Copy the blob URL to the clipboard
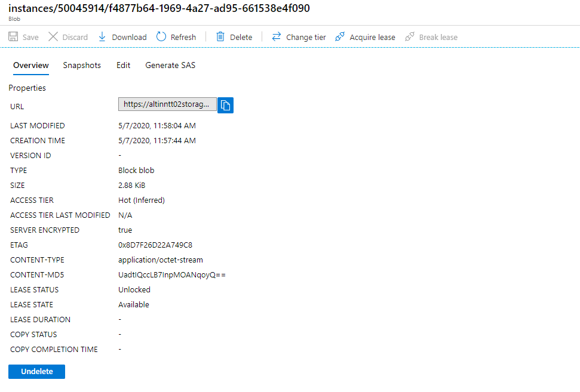Screen dimensions: 580x392 point(225,105)
